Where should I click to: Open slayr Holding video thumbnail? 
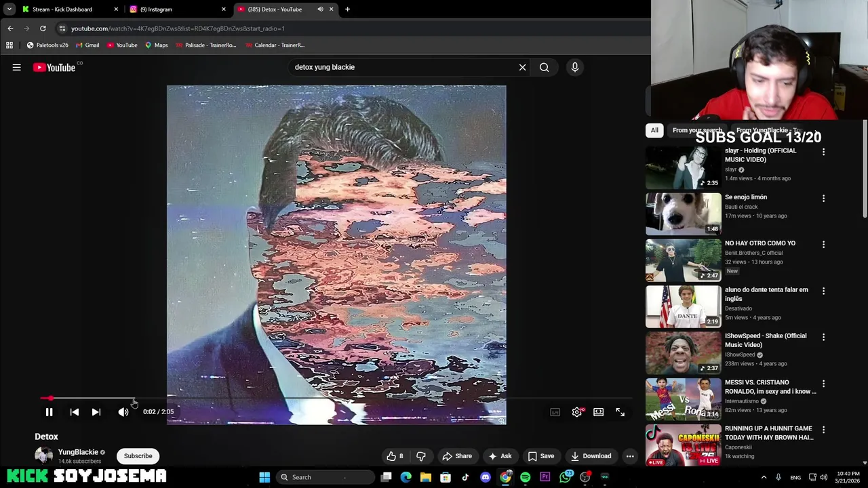click(x=684, y=167)
